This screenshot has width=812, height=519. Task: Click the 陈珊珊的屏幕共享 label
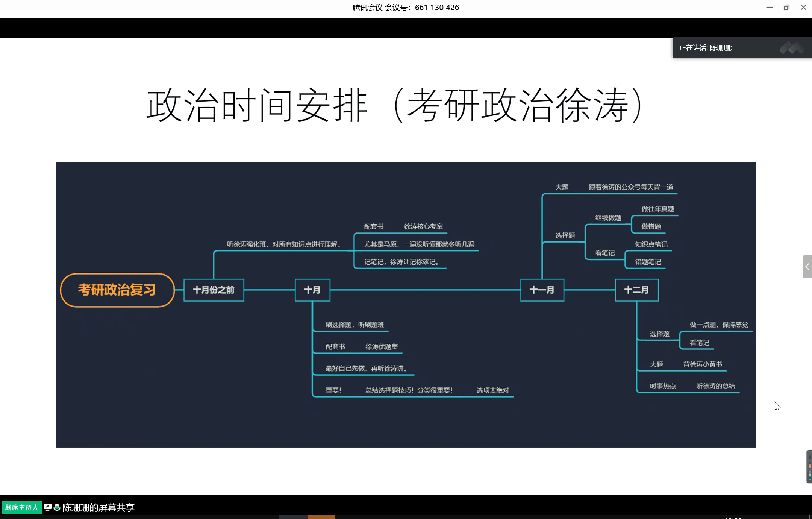pos(98,507)
